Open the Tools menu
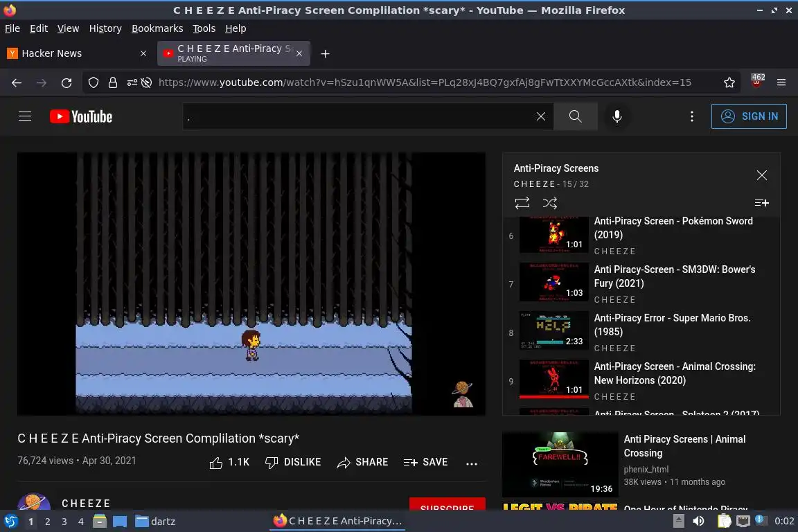 point(204,28)
